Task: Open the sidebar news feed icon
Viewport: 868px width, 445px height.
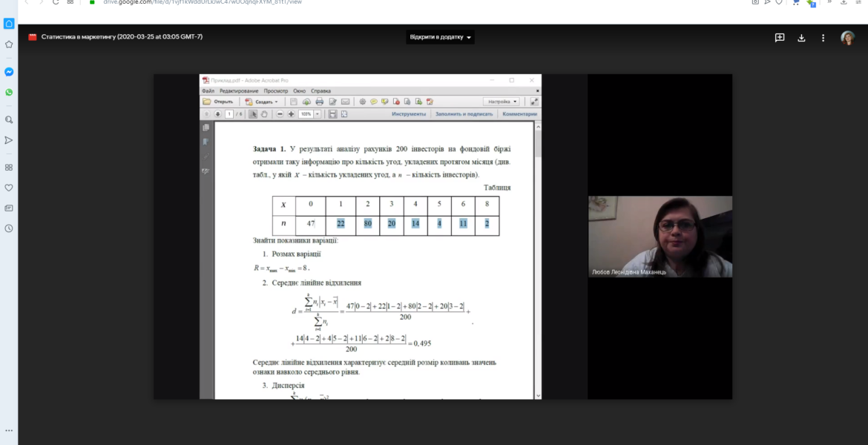Action: tap(9, 208)
